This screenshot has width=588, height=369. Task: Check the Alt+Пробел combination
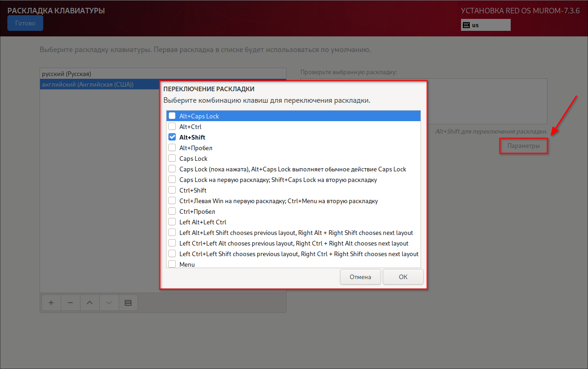click(172, 148)
